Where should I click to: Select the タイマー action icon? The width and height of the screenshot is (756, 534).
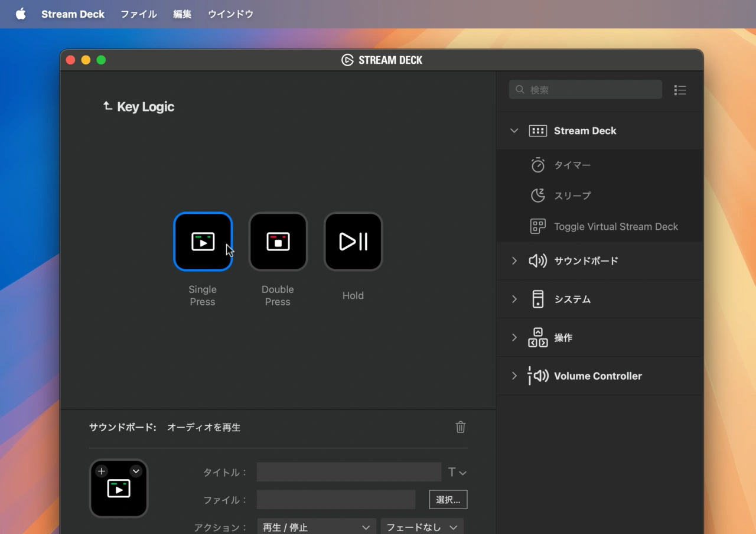538,165
